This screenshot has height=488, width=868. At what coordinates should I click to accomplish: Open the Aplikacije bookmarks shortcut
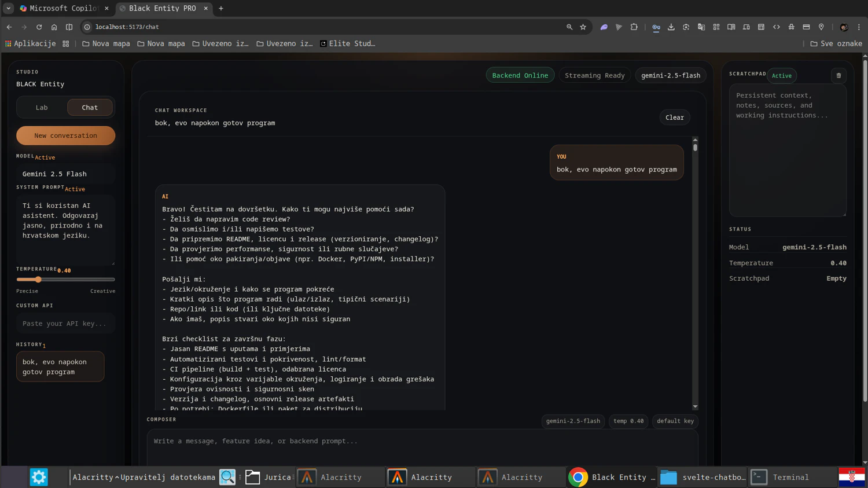click(x=30, y=44)
